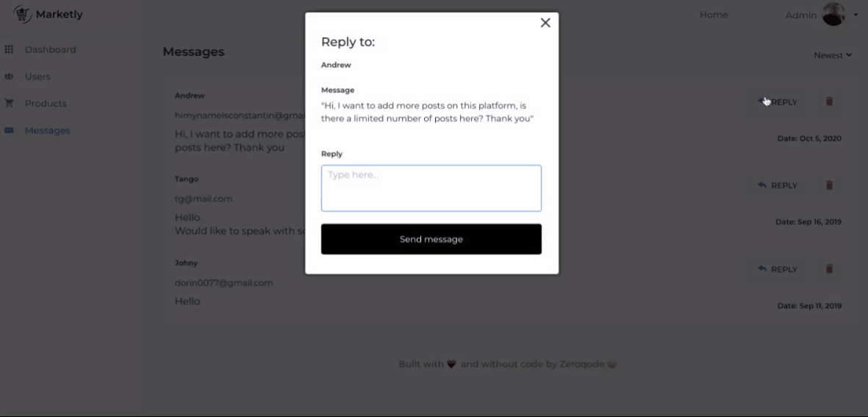Delete Johny's message with trash icon
The image size is (868, 417).
[x=830, y=269]
